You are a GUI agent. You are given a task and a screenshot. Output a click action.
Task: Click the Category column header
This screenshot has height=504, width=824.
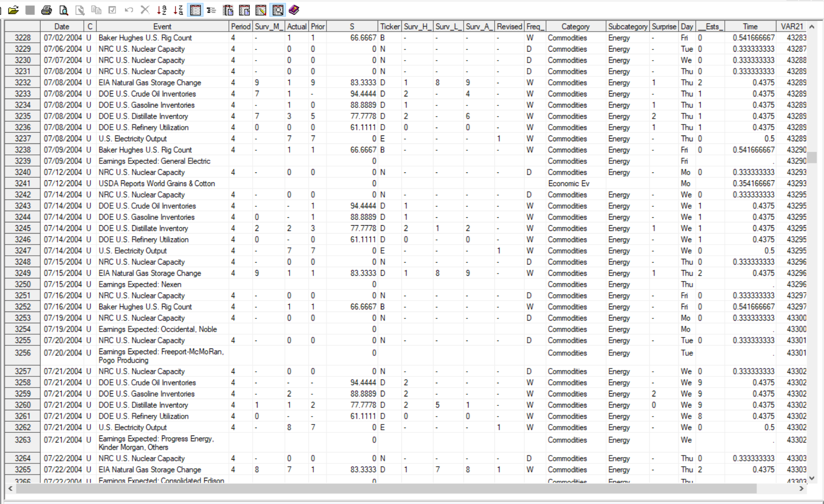coord(574,26)
